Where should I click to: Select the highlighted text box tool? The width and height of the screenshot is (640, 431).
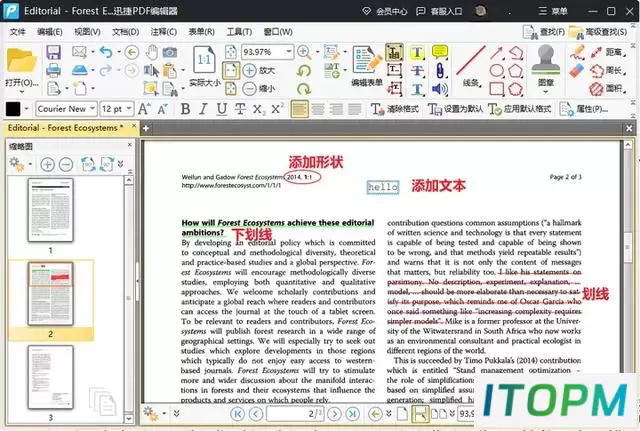pyautogui.click(x=394, y=52)
